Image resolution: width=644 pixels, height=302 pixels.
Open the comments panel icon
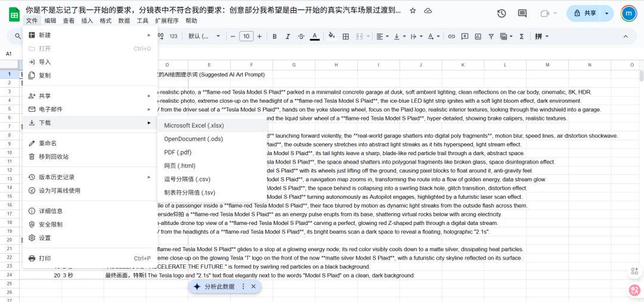click(522, 13)
